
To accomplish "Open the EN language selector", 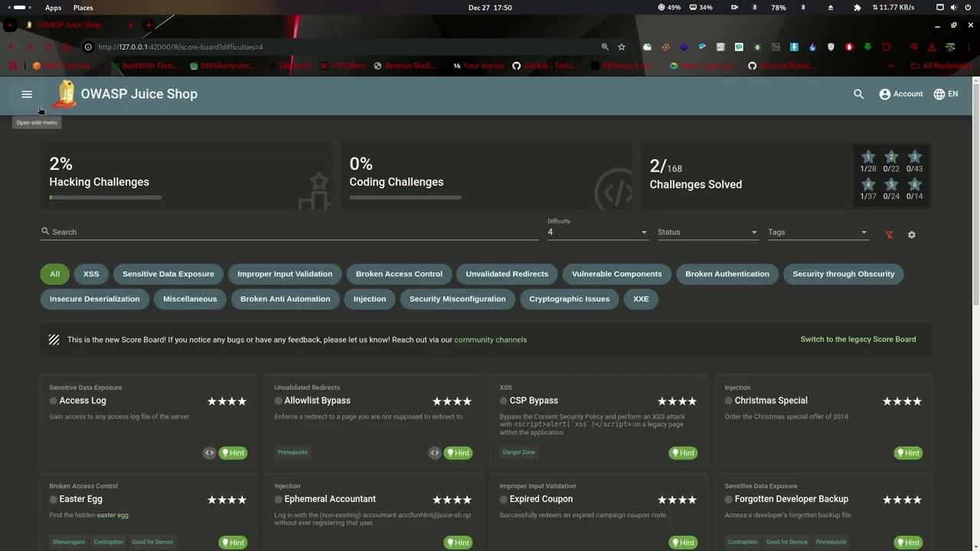I will (946, 94).
